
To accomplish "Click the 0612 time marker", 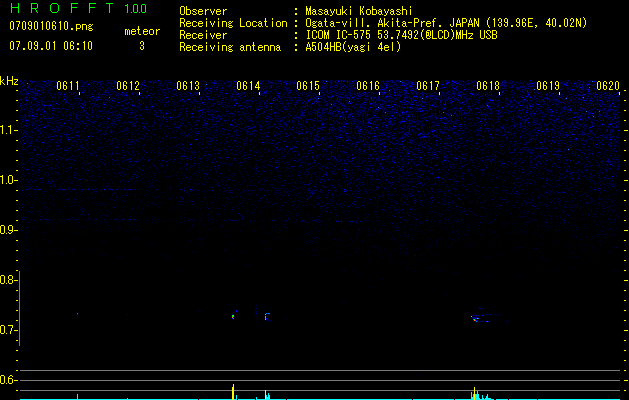I will [128, 86].
